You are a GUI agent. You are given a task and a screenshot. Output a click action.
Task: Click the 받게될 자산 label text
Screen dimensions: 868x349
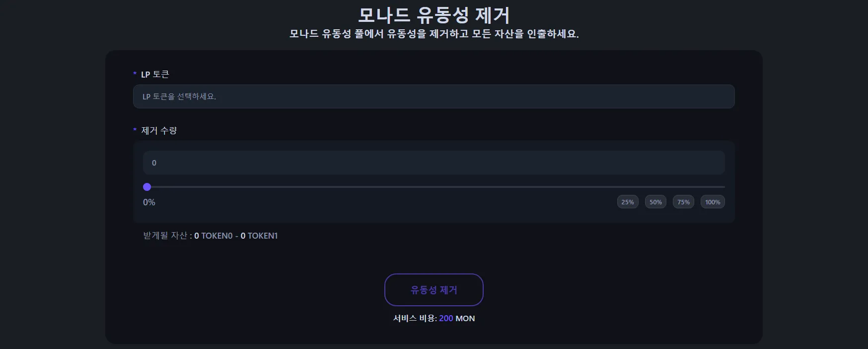coord(165,236)
